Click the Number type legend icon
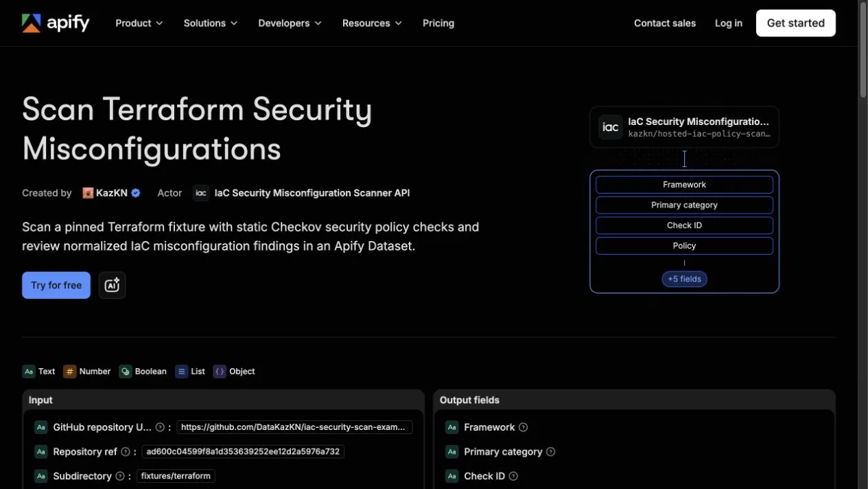 (69, 372)
